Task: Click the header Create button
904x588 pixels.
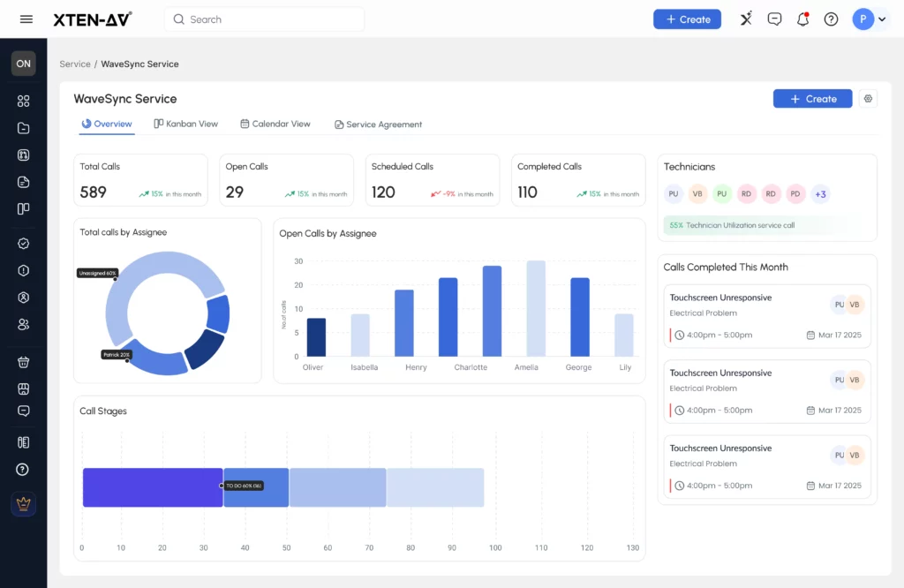Action: tap(687, 19)
